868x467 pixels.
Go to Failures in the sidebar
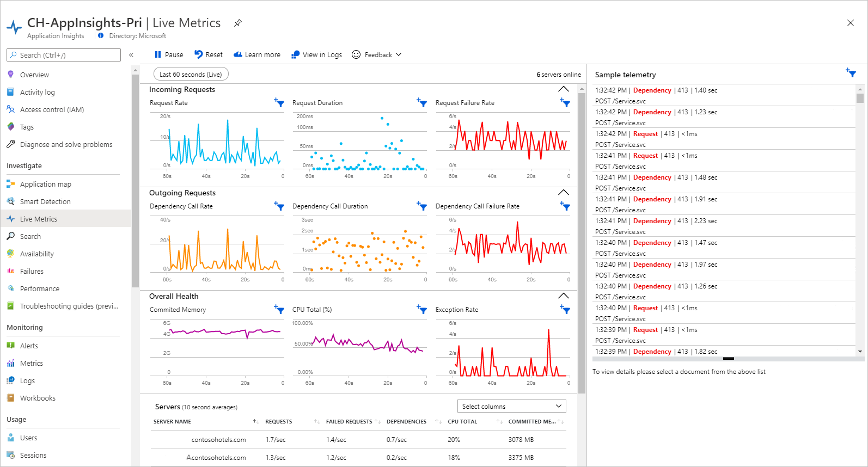pyautogui.click(x=32, y=271)
